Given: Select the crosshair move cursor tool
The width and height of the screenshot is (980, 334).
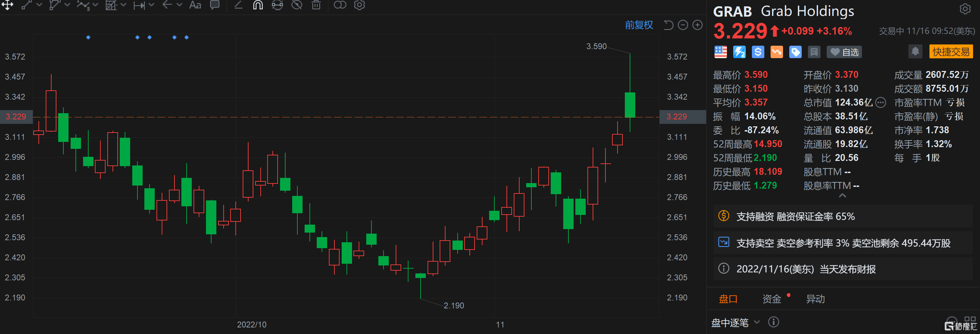Looking at the screenshot, I should click(7, 4).
